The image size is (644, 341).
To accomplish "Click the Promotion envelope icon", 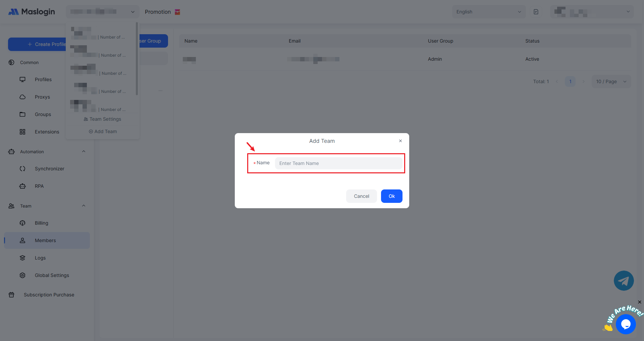I will pyautogui.click(x=177, y=12).
